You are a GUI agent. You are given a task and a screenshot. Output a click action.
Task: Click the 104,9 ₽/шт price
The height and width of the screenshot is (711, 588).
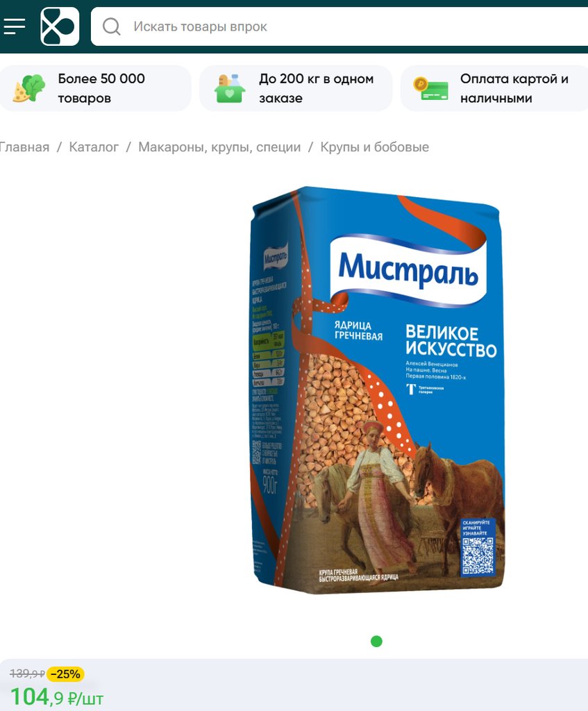(x=57, y=697)
